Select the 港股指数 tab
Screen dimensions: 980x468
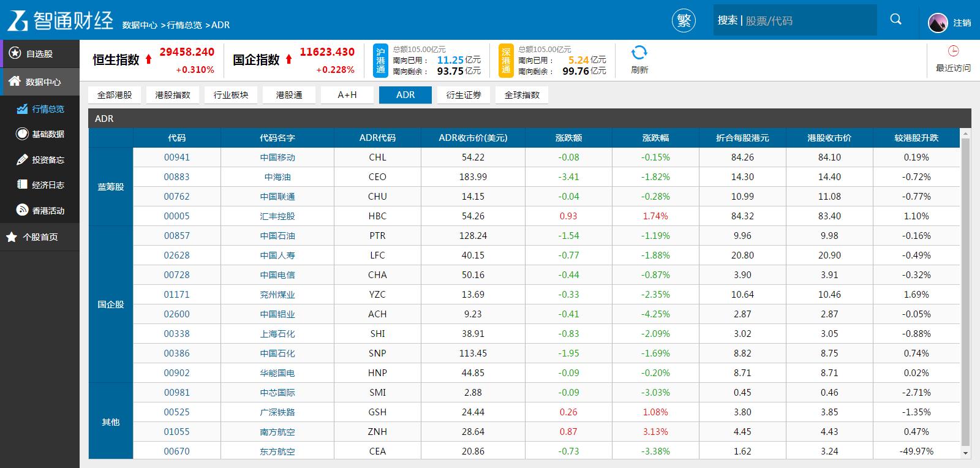[173, 95]
